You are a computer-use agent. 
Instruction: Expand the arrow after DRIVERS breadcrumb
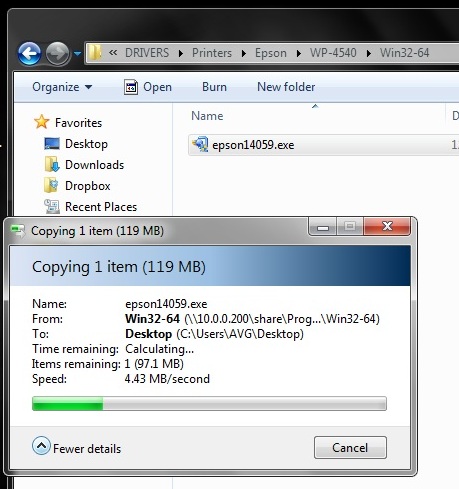pos(181,53)
